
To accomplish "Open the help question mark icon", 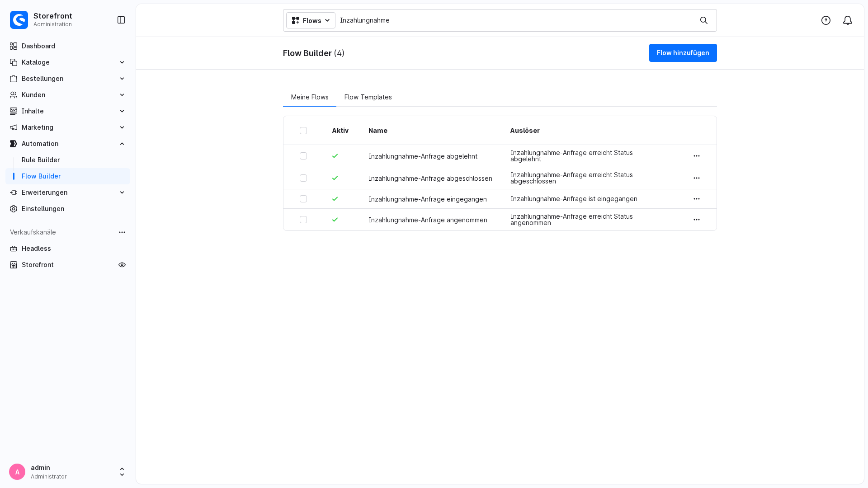I will coord(826,20).
